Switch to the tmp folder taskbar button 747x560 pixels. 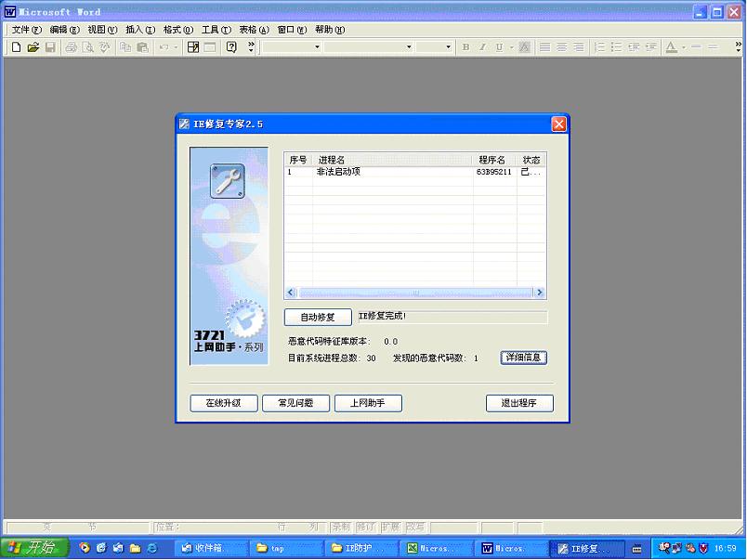coord(287,548)
